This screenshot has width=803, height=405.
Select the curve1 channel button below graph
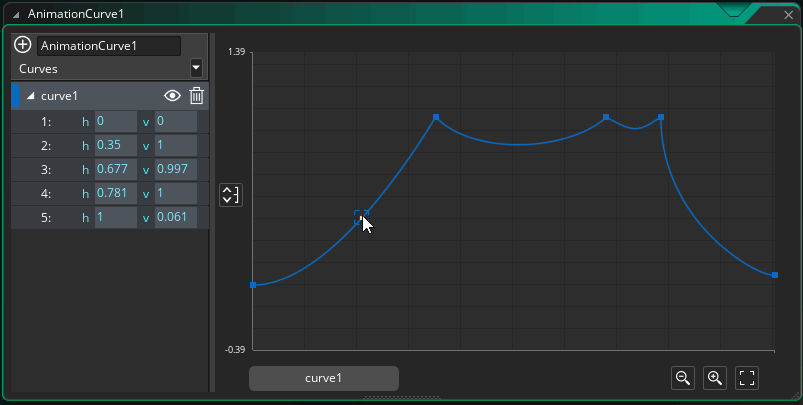tap(324, 378)
